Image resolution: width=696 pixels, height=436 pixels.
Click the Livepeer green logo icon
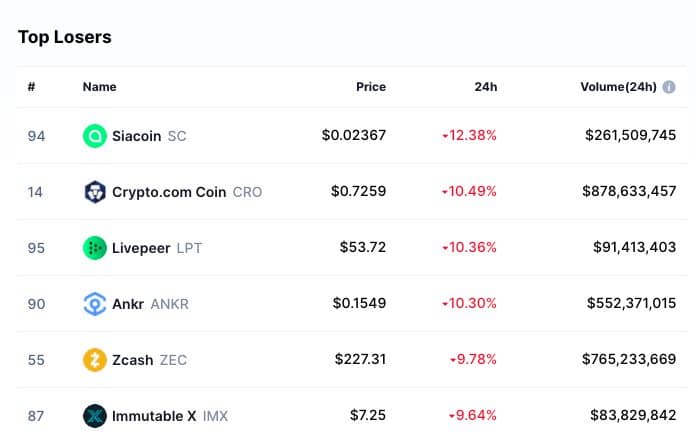95,248
